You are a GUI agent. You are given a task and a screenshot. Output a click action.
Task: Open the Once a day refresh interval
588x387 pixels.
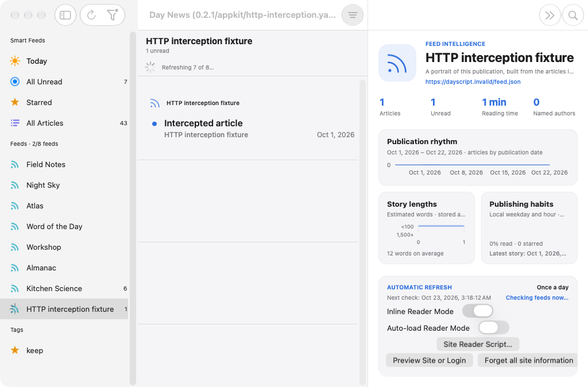[552, 287]
